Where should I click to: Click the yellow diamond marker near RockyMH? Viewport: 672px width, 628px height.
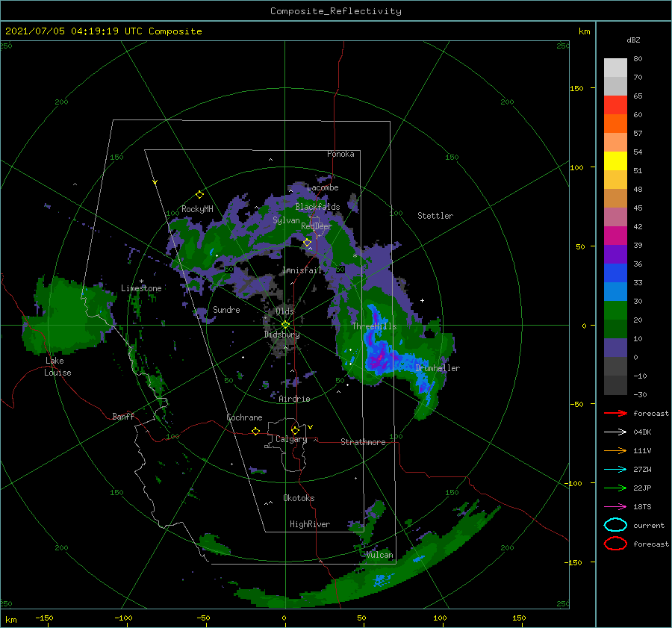[199, 195]
